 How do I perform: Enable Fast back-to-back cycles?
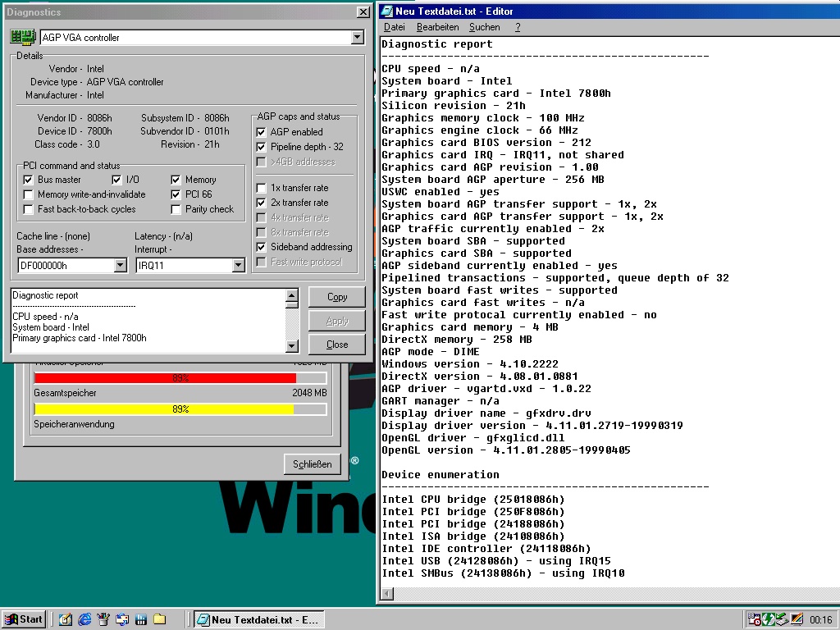click(29, 209)
